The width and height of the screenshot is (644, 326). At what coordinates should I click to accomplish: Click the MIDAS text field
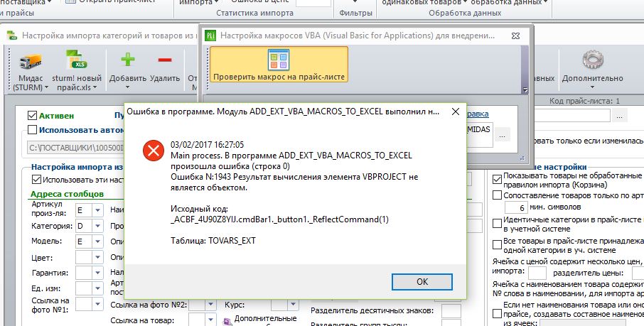(x=479, y=134)
